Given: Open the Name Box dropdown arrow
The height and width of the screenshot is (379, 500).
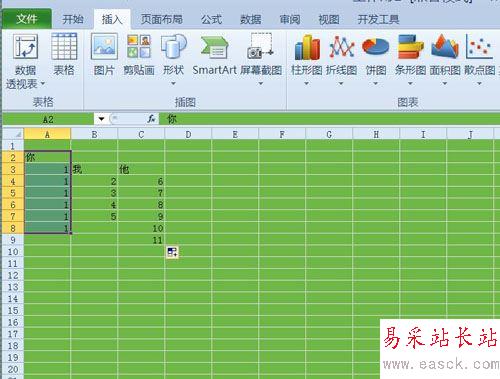Looking at the screenshot, I should point(101,119).
